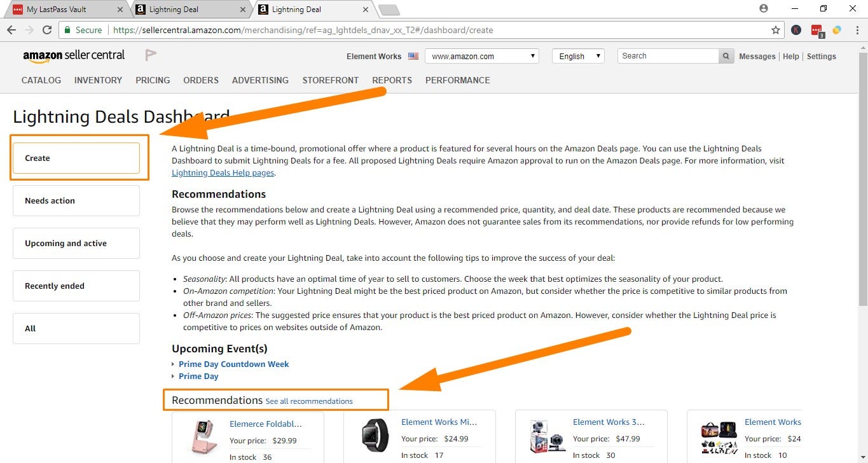Open the STOREFRONT menu
This screenshot has height=463, width=868.
[x=331, y=80]
